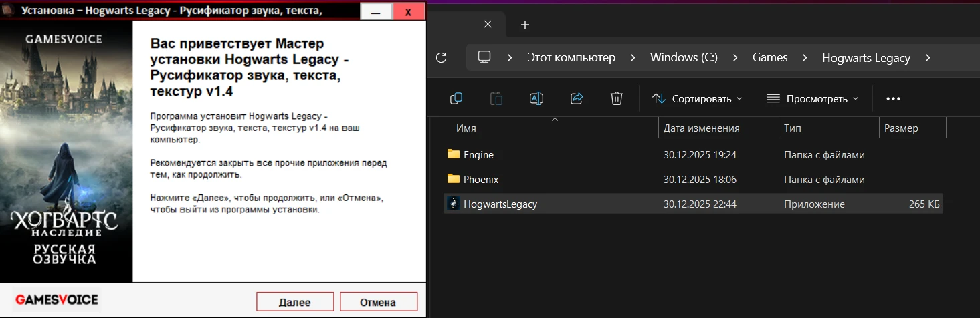This screenshot has width=980, height=318.
Task: Click the Rename icon in the toolbar
Action: (x=536, y=99)
